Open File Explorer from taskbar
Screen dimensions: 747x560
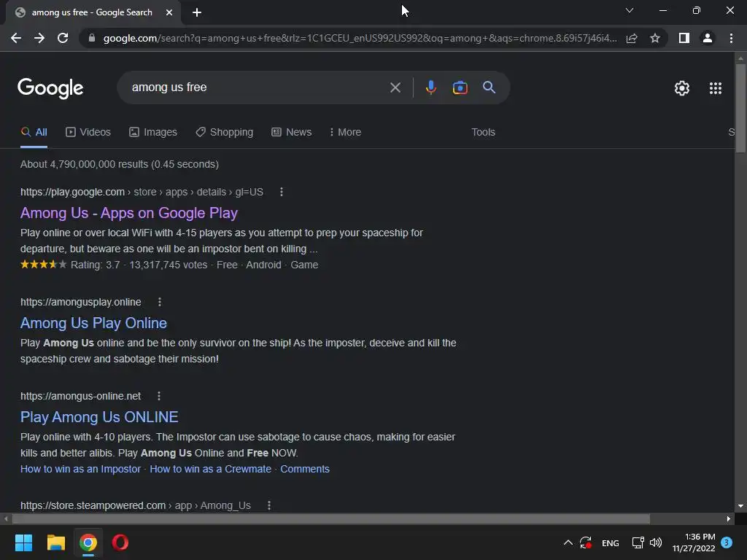(55, 542)
